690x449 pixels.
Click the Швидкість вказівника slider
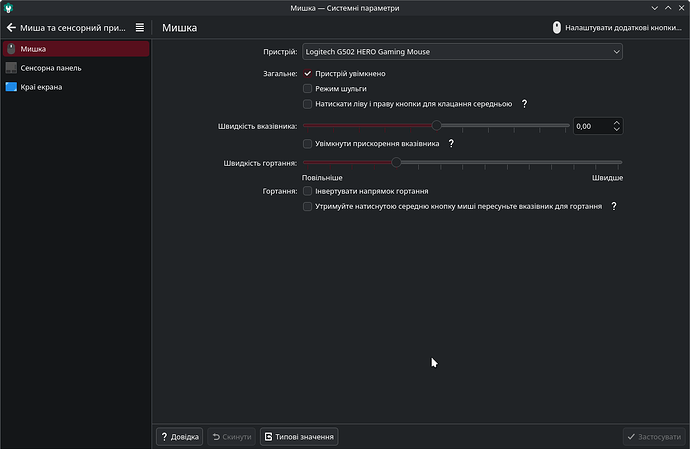click(x=437, y=126)
